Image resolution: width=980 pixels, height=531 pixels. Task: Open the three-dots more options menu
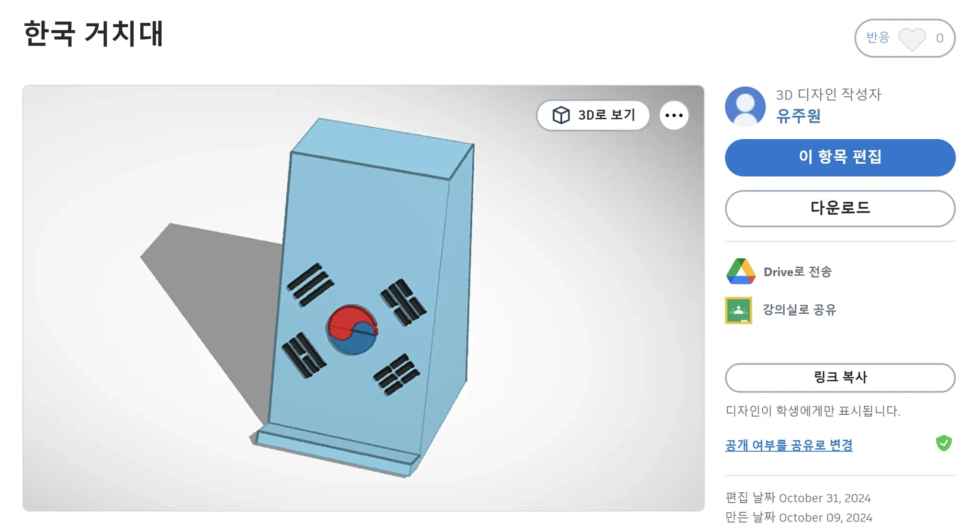click(x=674, y=115)
